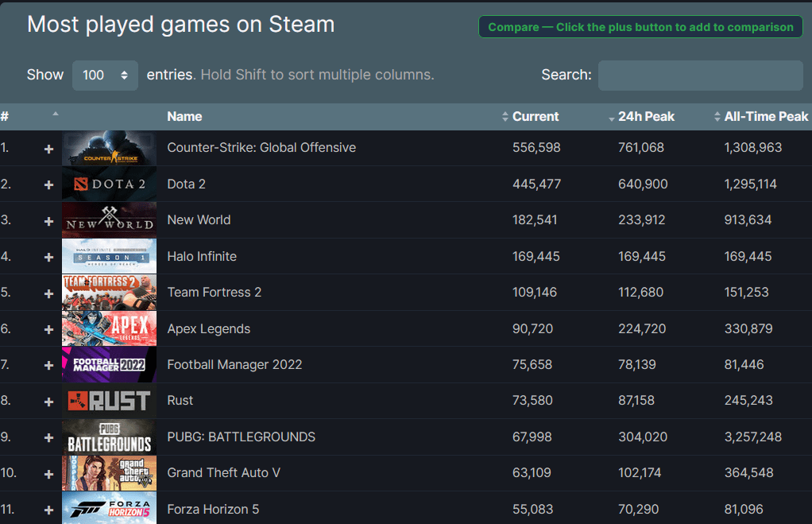
Task: Click the Counter-Strike: Global Offensive cover thumbnail
Action: point(109,147)
